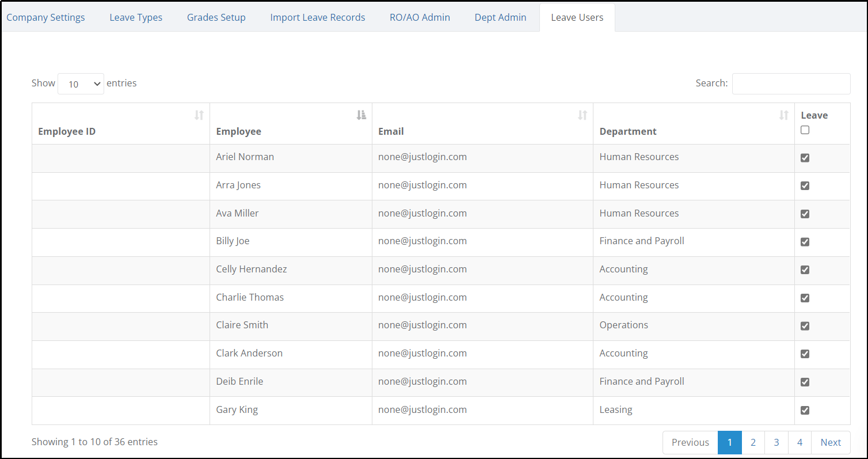Go to the Grades Setup tab

216,17
